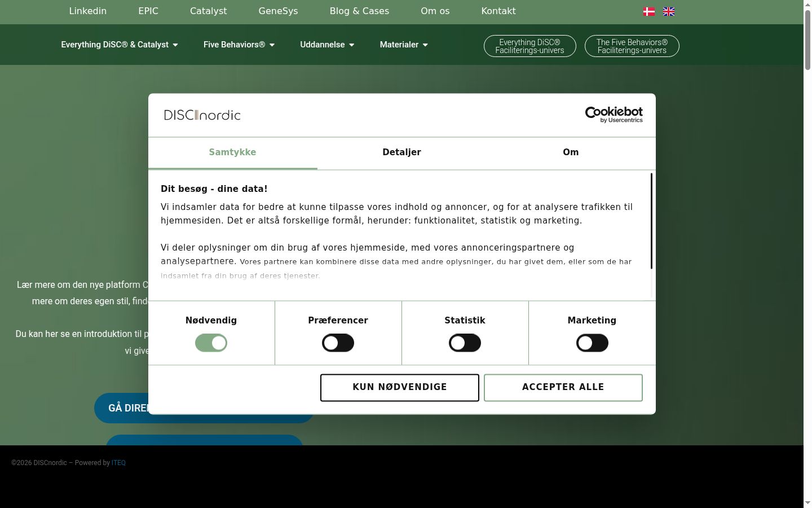Click the KUN NØDVENDIGE button

click(400, 388)
